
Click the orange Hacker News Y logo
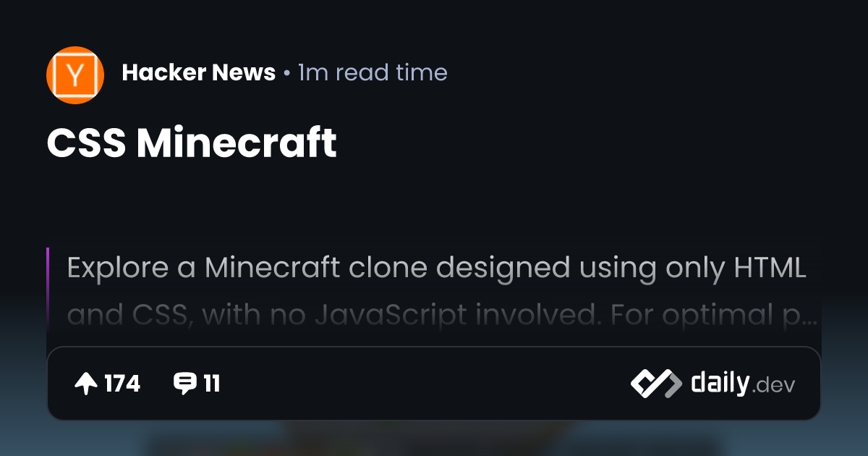75,75
